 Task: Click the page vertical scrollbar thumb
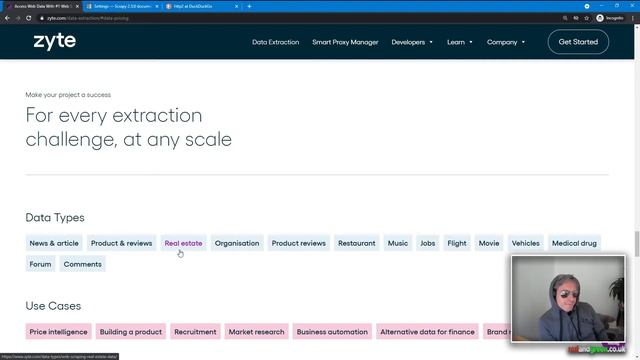(637, 244)
